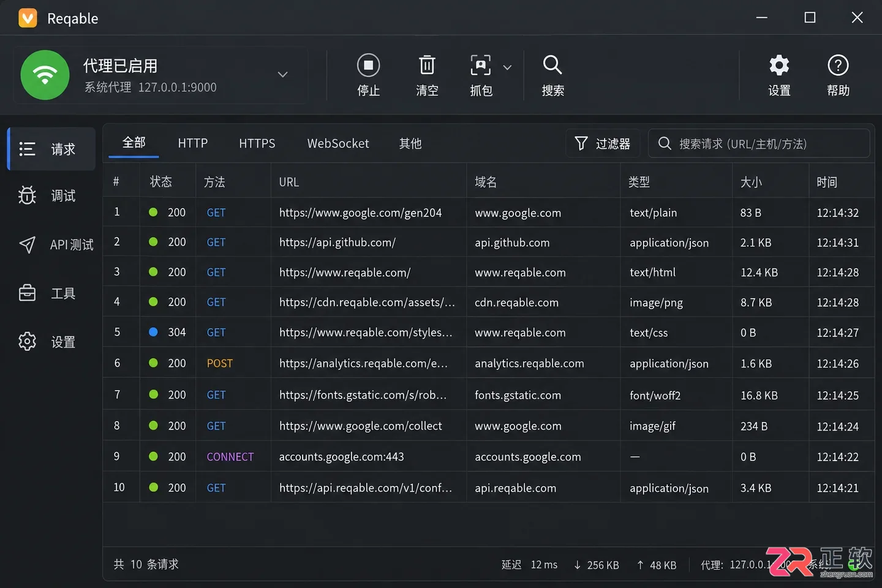The height and width of the screenshot is (588, 882).
Task: Switch to the WebSocket tab
Action: 338,143
